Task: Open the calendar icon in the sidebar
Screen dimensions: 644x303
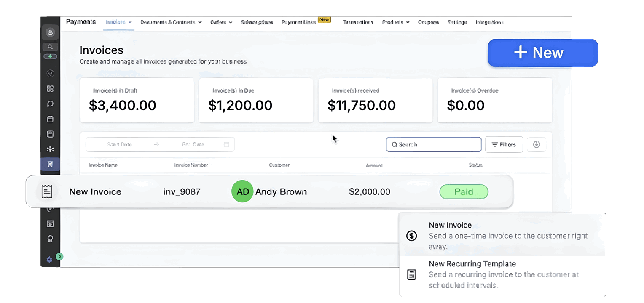Action: 50,119
